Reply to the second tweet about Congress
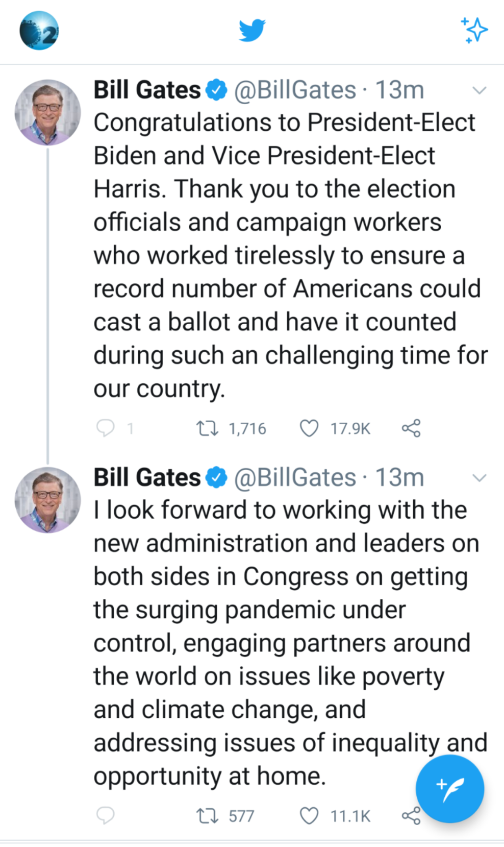Viewport: 504px width, 847px height. click(106, 815)
